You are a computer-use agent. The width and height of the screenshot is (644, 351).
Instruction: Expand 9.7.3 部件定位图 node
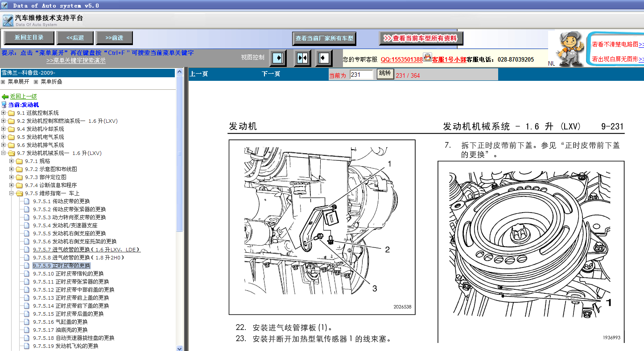pyautogui.click(x=12, y=177)
